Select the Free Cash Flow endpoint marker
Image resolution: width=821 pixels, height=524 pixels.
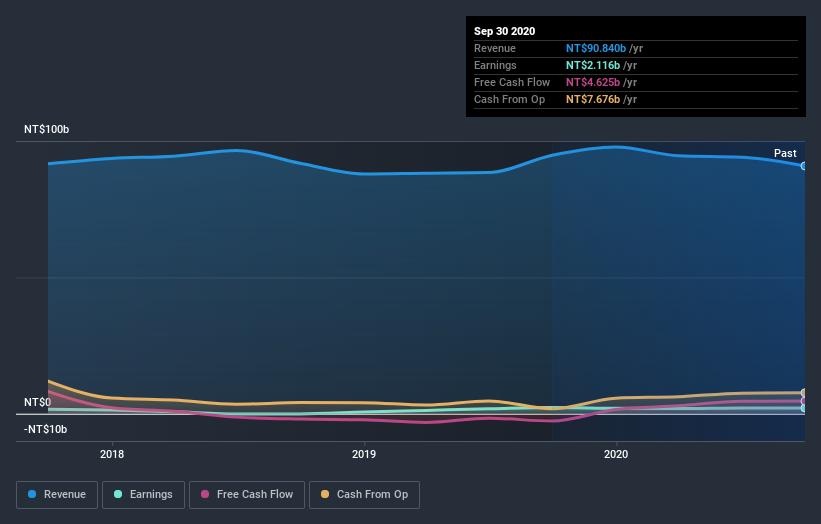(804, 402)
